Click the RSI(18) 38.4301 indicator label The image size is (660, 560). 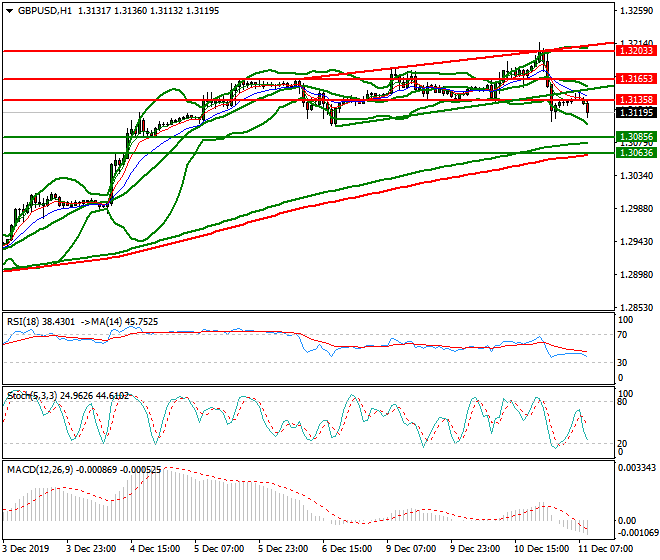[x=41, y=322]
